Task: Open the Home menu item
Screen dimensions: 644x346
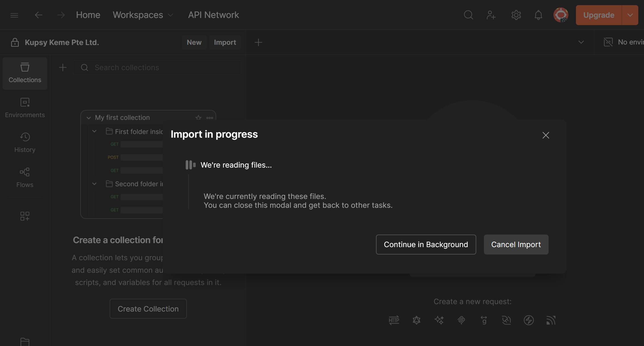Action: coord(88,15)
